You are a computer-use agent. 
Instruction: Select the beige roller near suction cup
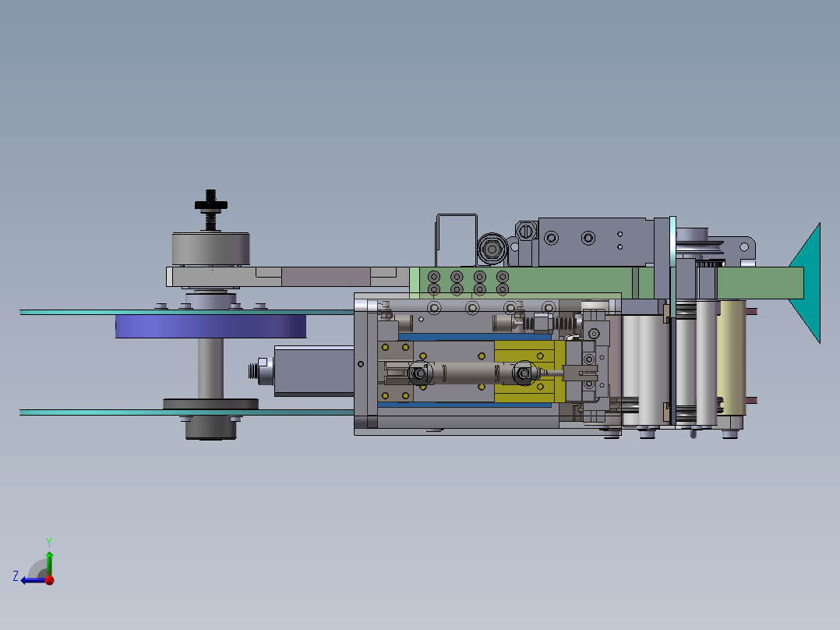(x=731, y=357)
